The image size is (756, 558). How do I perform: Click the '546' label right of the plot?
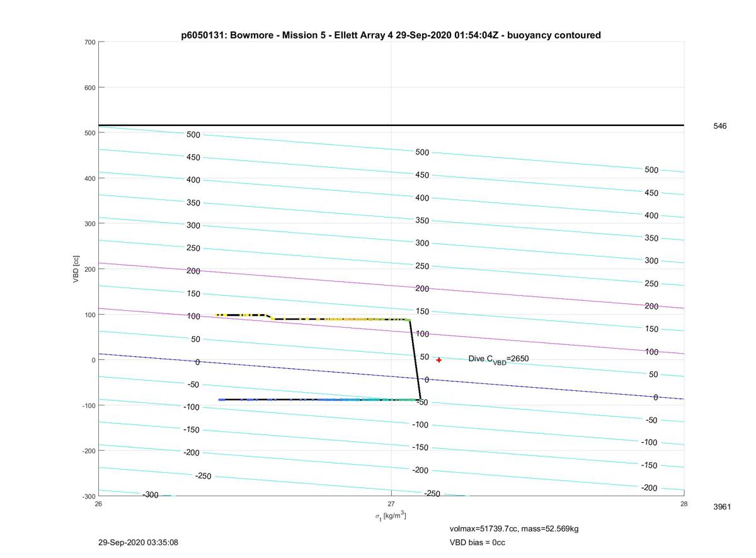pyautogui.click(x=719, y=126)
